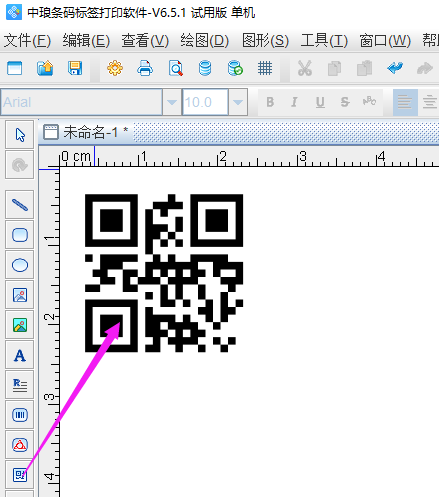The height and width of the screenshot is (497, 439).
Task: Expand the font size 10.0 dropdown
Action: point(238,102)
